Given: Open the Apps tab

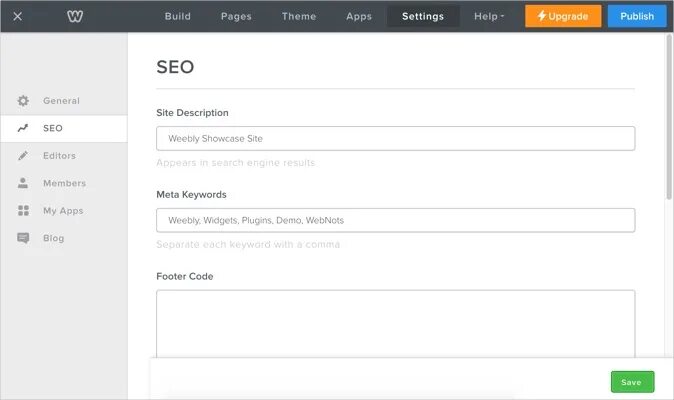Looking at the screenshot, I should (x=359, y=16).
